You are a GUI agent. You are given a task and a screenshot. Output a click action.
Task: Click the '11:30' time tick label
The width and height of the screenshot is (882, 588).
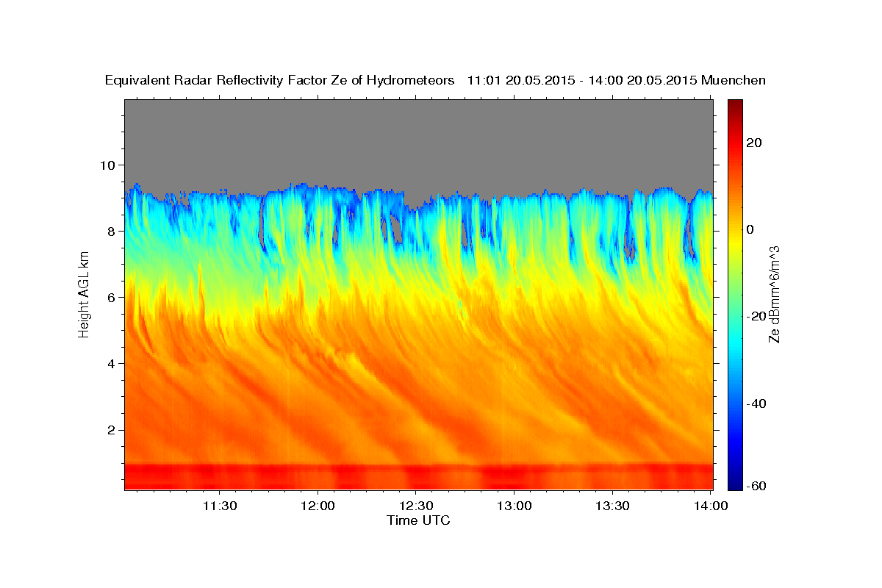219,506
